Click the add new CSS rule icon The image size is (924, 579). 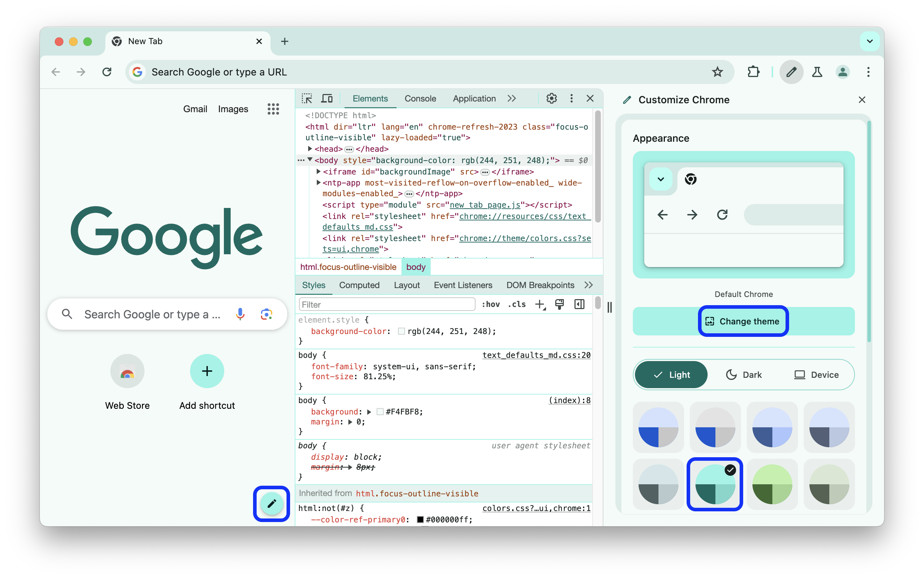click(x=540, y=305)
